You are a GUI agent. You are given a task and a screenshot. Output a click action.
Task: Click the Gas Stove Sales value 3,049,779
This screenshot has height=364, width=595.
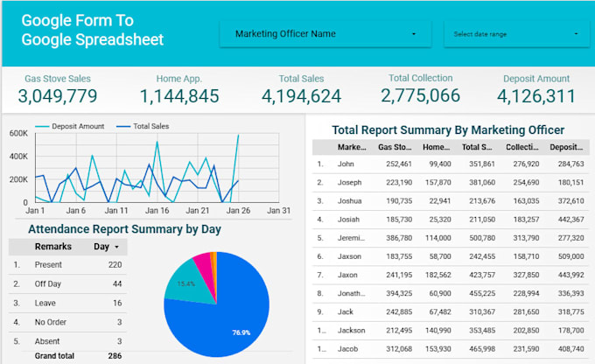[x=58, y=96]
